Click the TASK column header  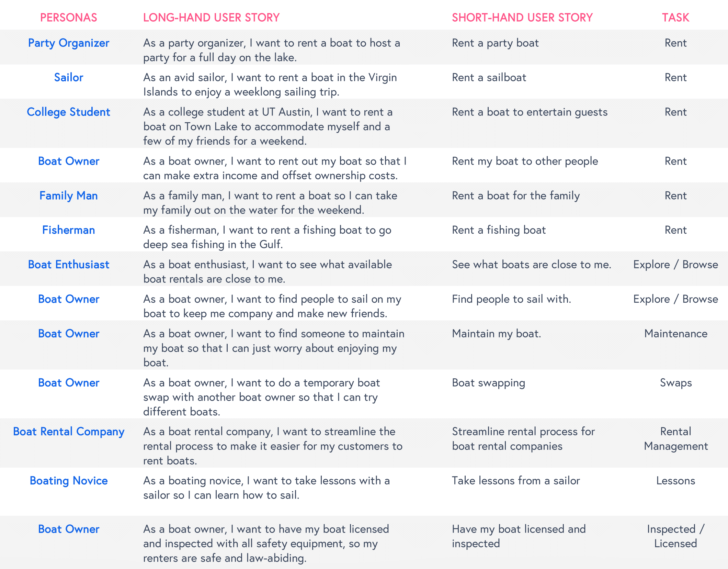(675, 18)
